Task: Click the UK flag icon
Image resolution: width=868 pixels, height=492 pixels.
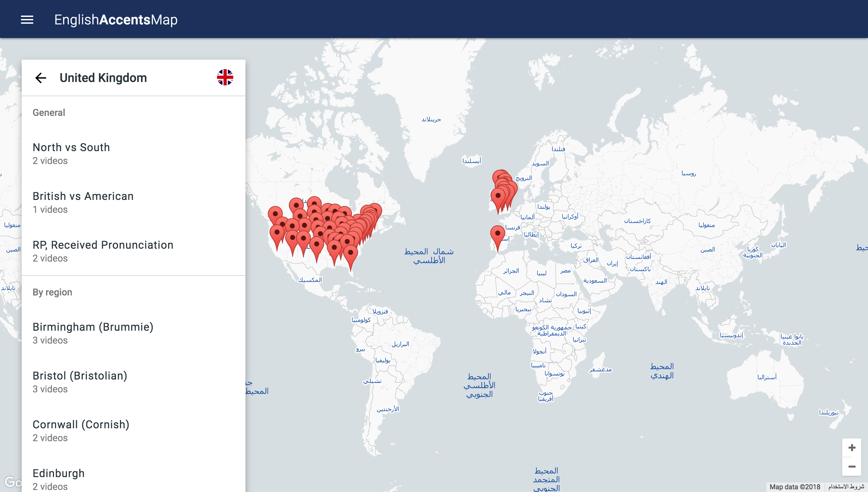Action: point(225,78)
